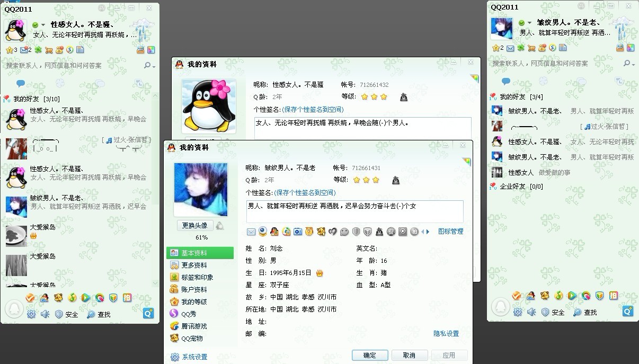Open 系统设置 link in profile window
The height and width of the screenshot is (364, 639).
tap(189, 357)
